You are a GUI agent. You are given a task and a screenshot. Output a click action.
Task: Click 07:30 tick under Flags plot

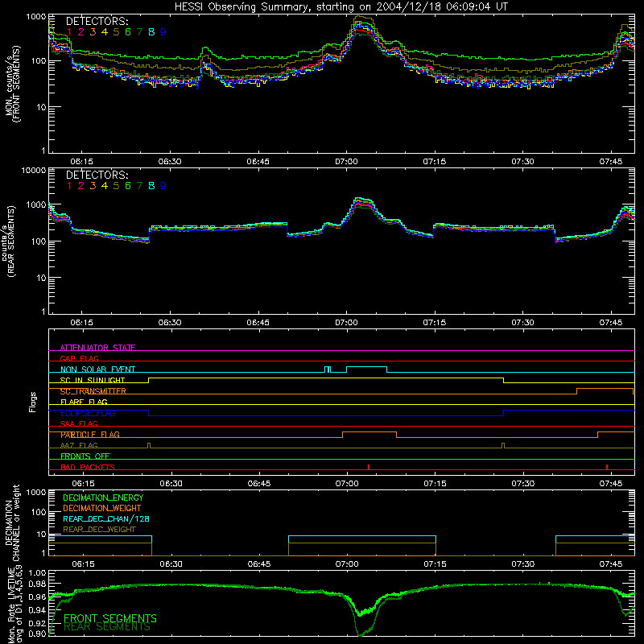pos(523,484)
